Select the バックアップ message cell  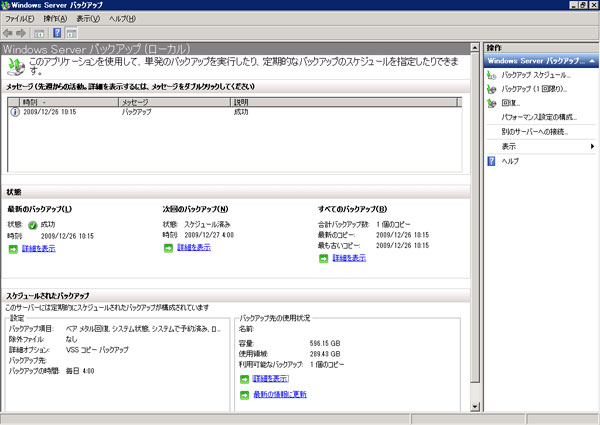point(137,112)
